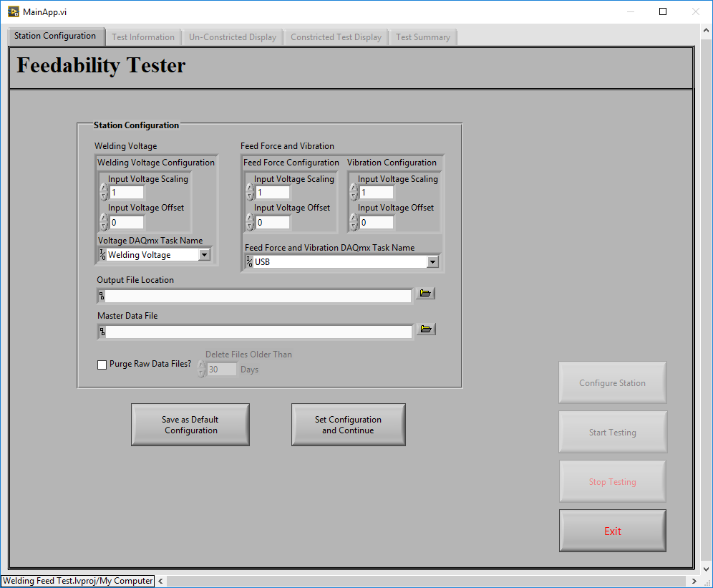This screenshot has width=713, height=588.
Task: Expand Feed Force and Vibration task dropdown
Action: pos(432,261)
